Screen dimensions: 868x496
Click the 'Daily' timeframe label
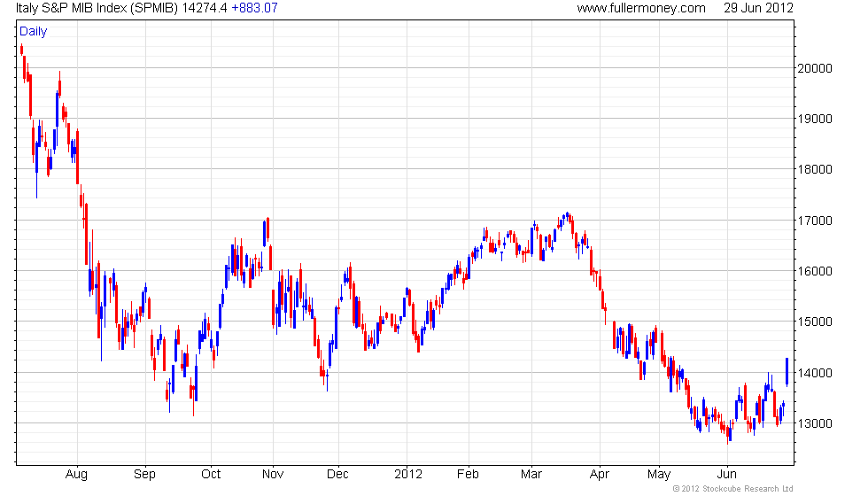pos(34,32)
